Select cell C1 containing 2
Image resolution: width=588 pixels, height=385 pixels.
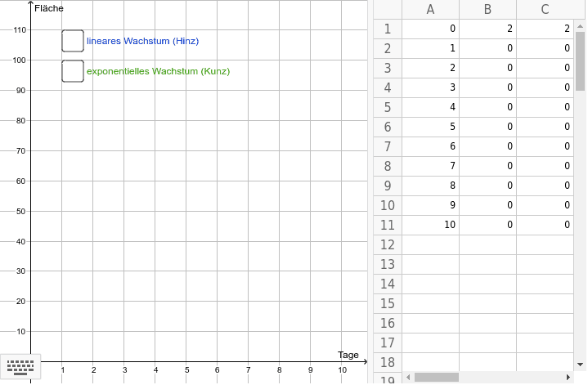click(x=545, y=29)
